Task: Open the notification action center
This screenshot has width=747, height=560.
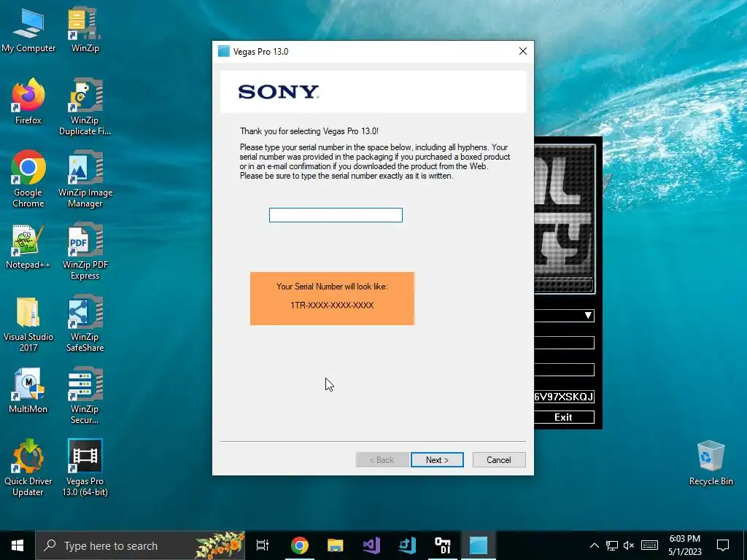Action: pos(723,545)
